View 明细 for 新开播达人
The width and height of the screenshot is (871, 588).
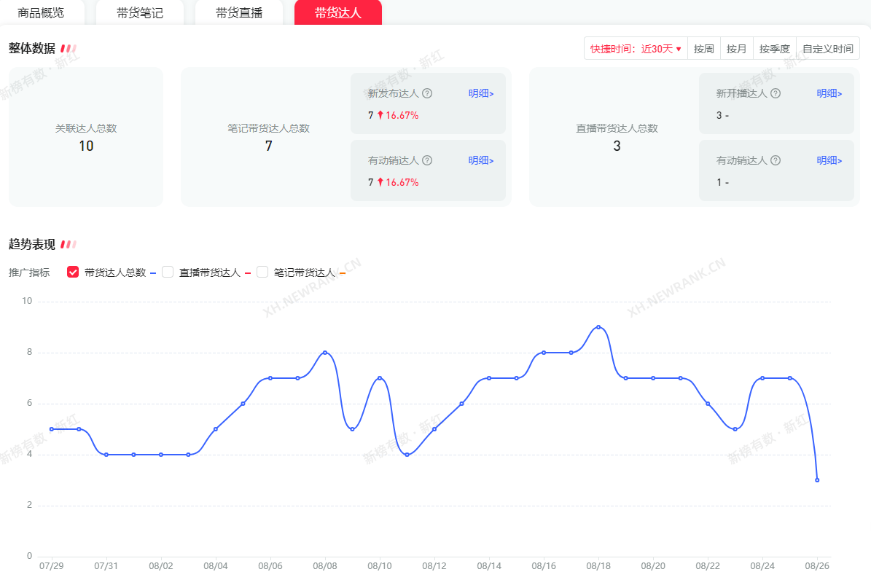[829, 93]
